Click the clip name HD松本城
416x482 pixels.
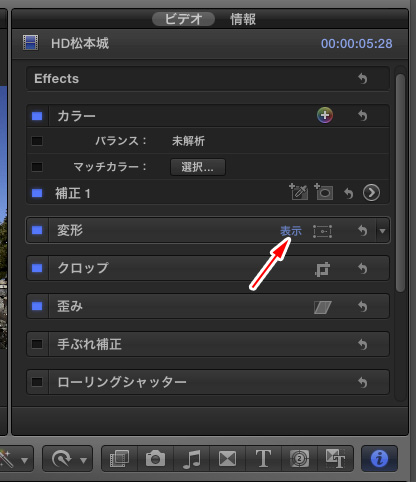click(80, 43)
